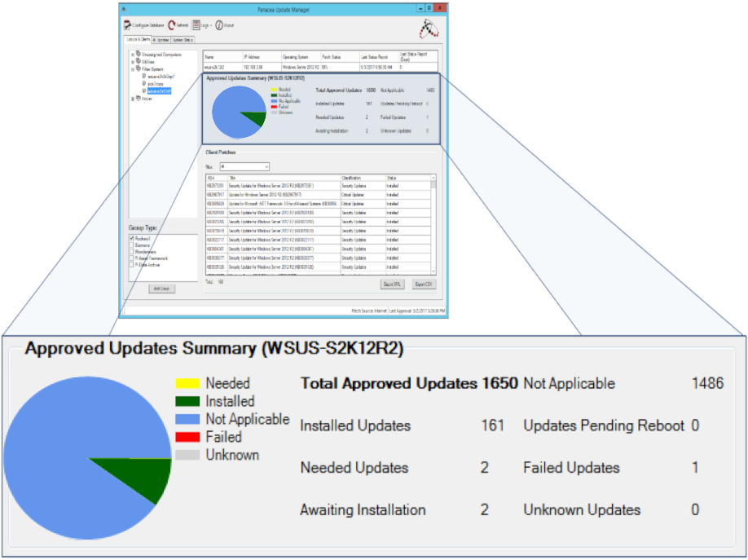Sort clients by IP Address column
This screenshot has height=560, width=748.
tap(262, 57)
